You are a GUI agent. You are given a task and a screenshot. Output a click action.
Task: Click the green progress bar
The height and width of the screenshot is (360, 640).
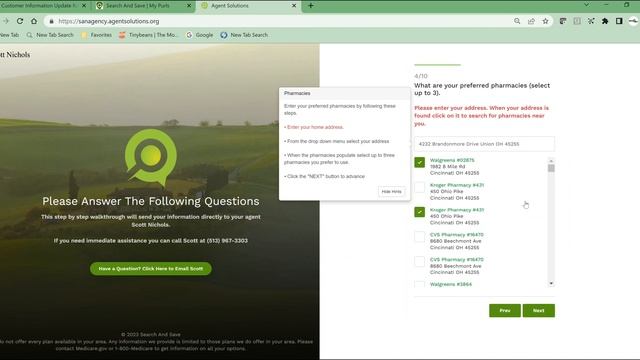click(x=437, y=64)
